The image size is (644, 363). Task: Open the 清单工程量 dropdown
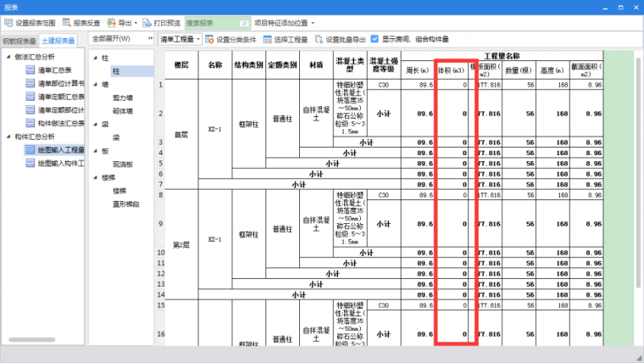click(180, 39)
